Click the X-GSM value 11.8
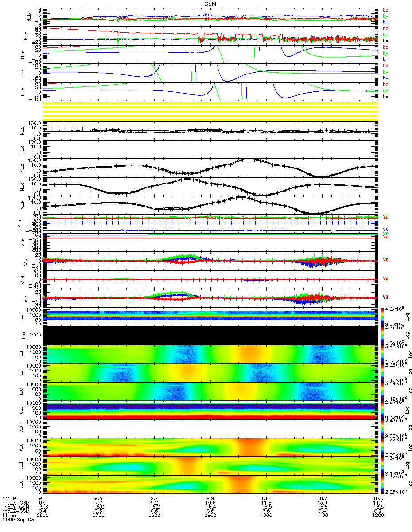This screenshot has width=412, height=532. tap(266, 503)
